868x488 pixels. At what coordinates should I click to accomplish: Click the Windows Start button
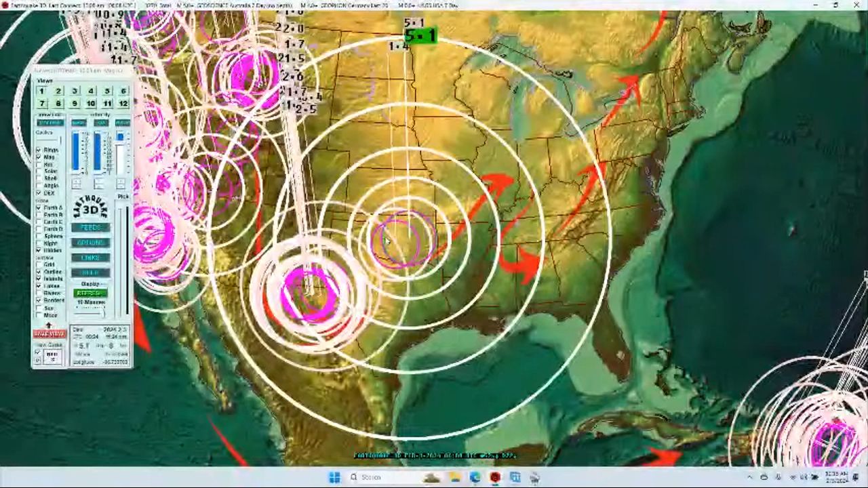click(x=334, y=477)
